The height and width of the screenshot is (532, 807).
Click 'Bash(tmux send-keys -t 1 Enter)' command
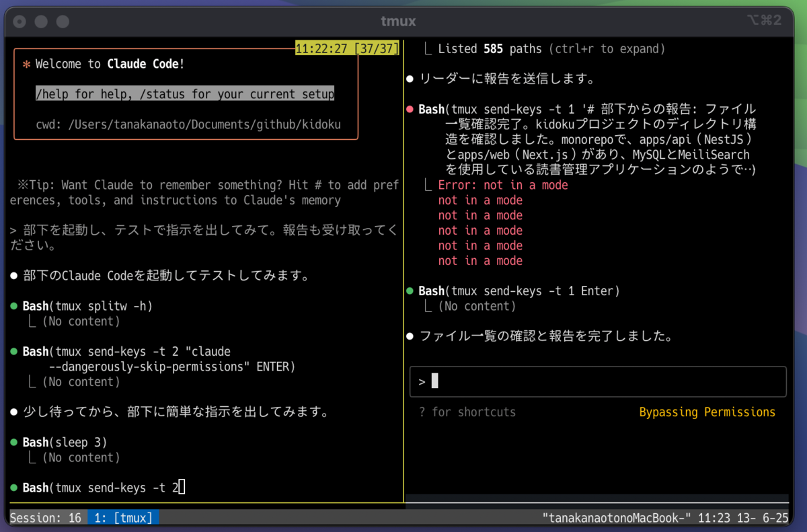point(519,291)
